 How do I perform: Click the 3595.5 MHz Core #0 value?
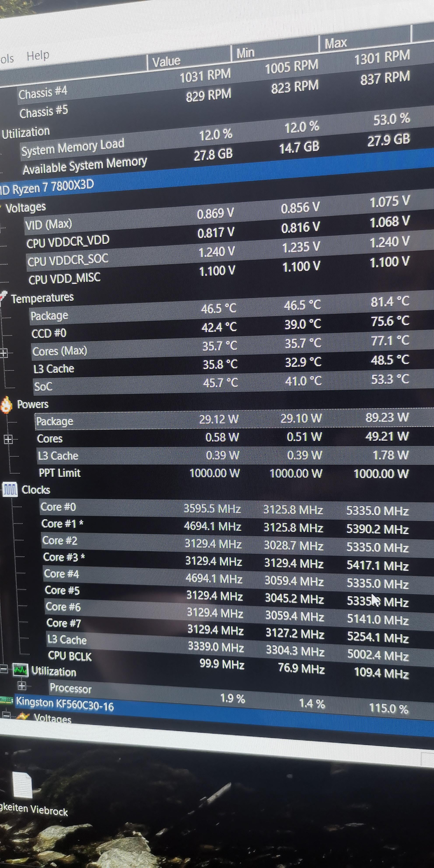pos(212,508)
